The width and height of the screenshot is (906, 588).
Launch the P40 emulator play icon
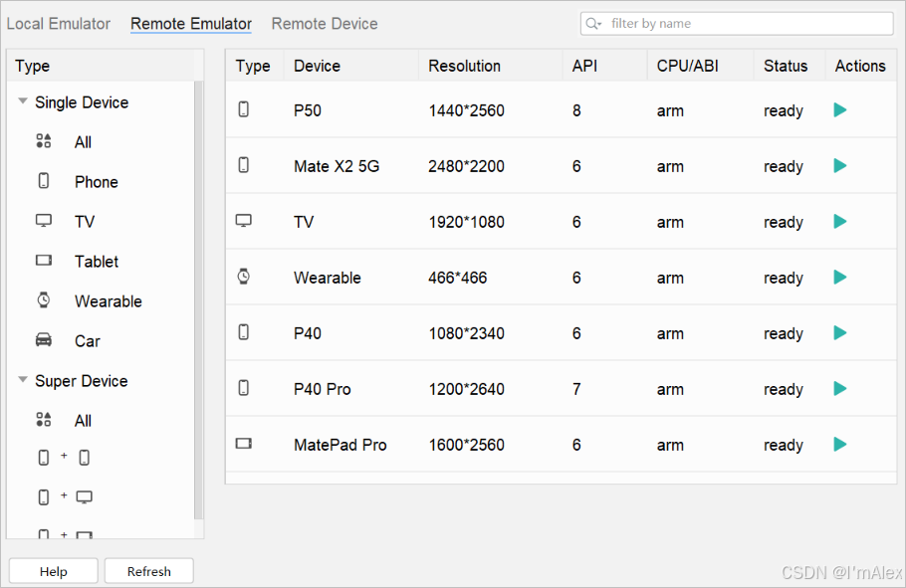840,332
